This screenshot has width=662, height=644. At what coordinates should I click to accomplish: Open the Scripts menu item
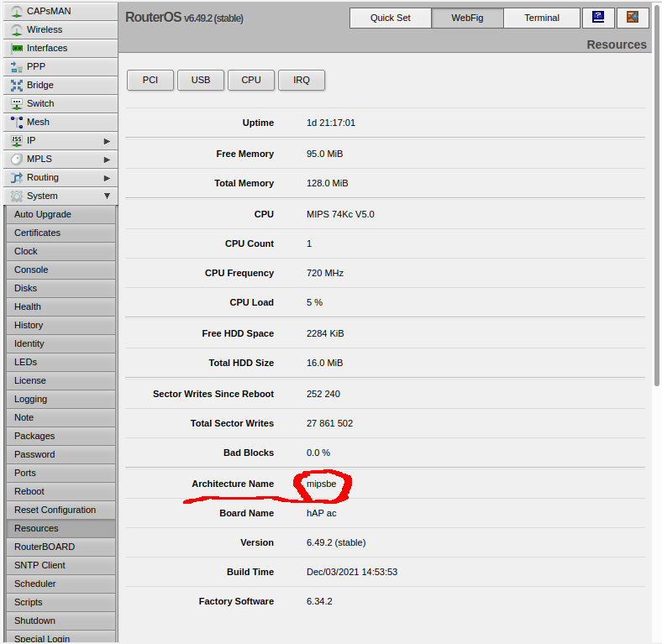[x=60, y=602]
